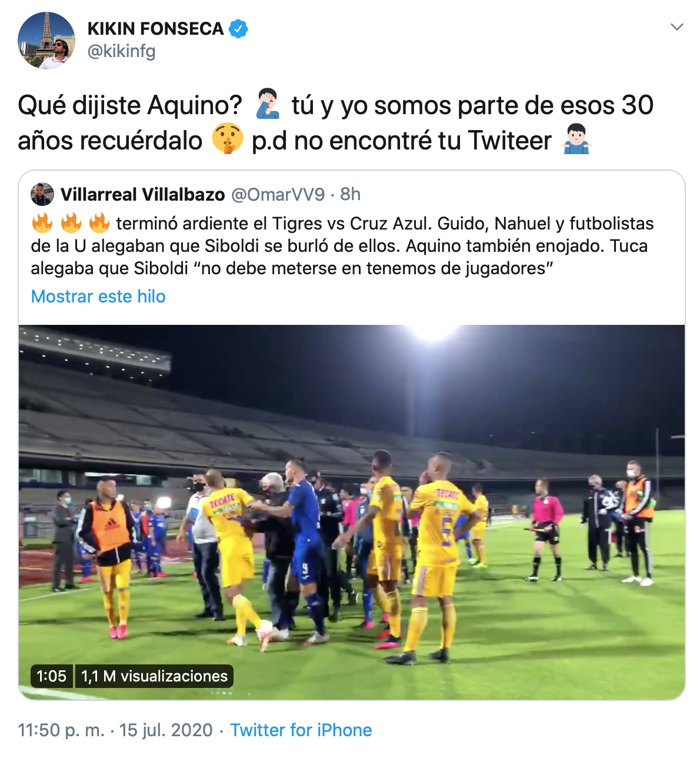Click Kikin Fonseca's profile avatar

coord(46,40)
